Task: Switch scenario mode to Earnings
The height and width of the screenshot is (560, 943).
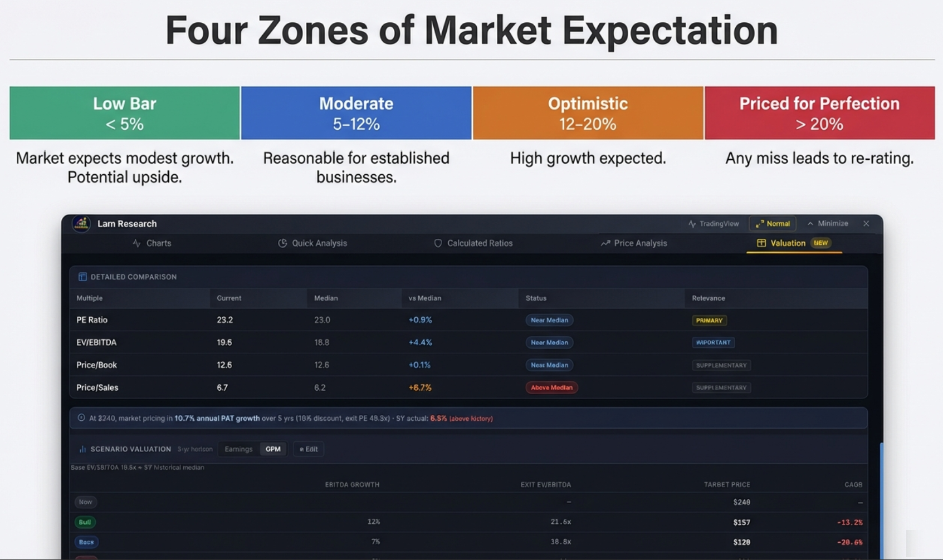Action: coord(238,449)
